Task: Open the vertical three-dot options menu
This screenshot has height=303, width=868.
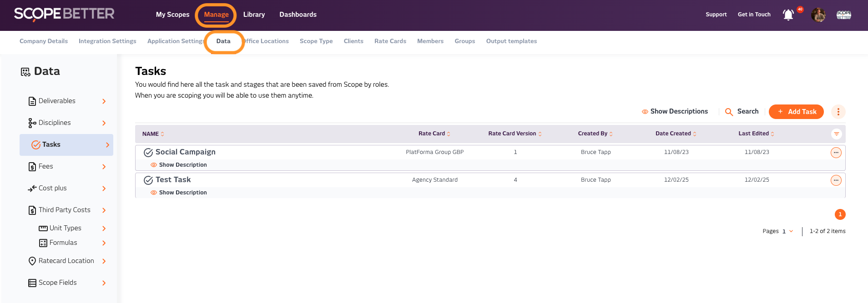Action: coord(838,112)
